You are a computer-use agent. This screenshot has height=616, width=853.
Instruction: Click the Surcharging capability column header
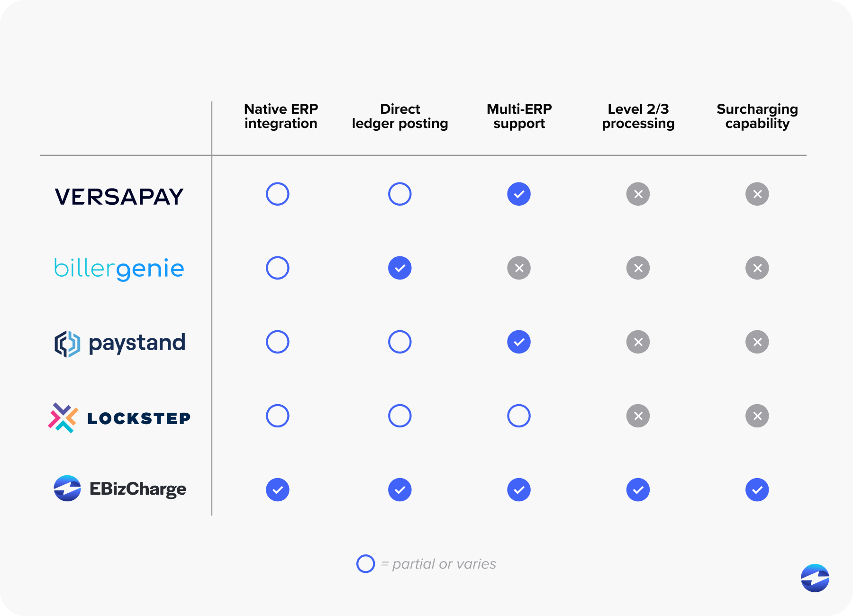tap(757, 116)
